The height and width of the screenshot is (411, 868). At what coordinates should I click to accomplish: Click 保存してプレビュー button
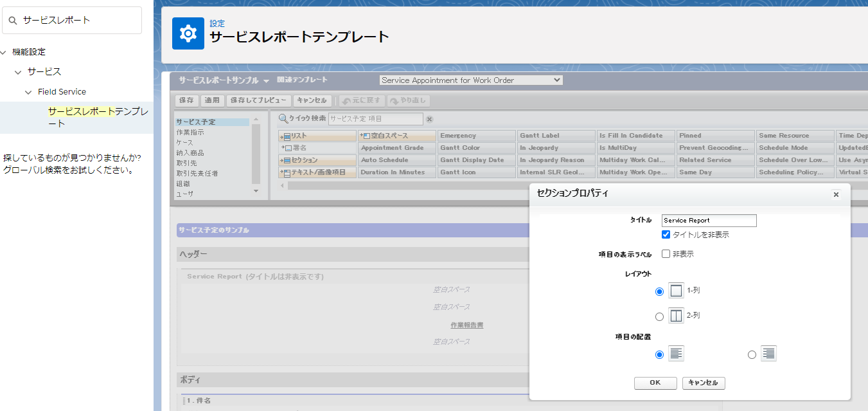(x=258, y=100)
